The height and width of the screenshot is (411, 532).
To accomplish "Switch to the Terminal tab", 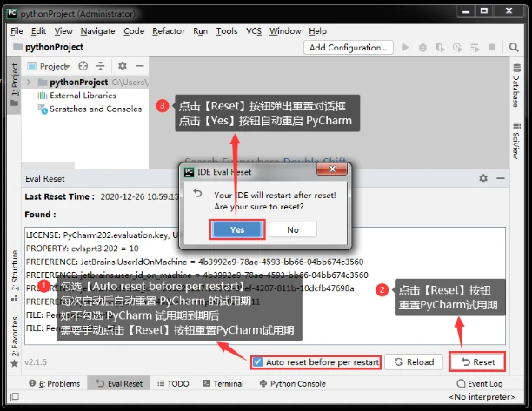I will pyautogui.click(x=223, y=383).
